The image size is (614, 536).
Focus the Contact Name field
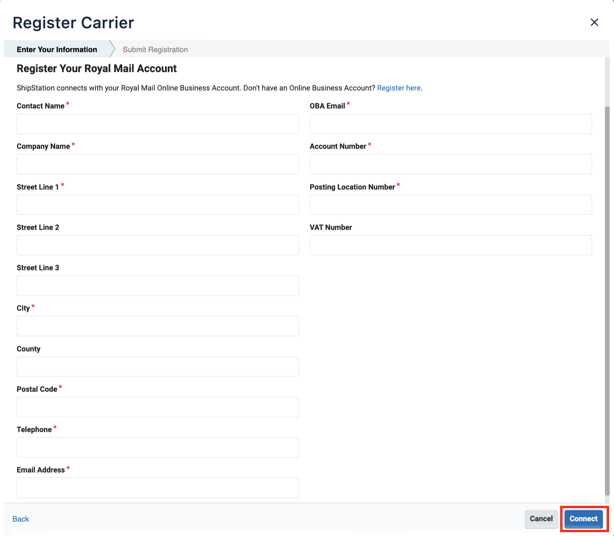pos(157,124)
